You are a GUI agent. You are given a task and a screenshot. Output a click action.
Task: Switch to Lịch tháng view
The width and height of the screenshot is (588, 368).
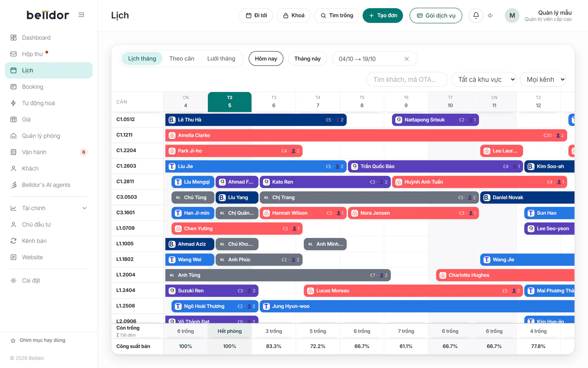[142, 59]
